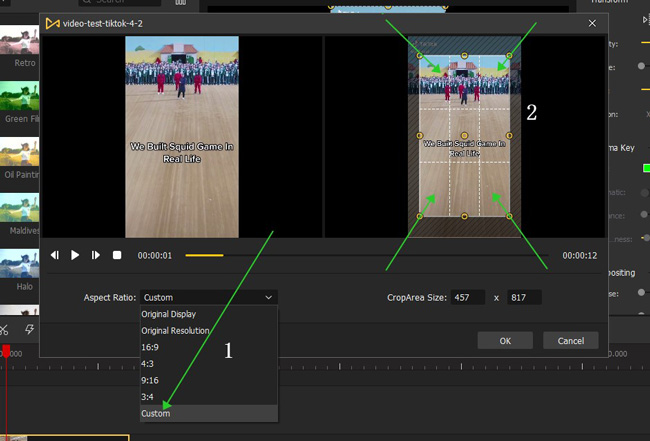Viewport: 650px width, 441px height.
Task: Select the Maldives filter thumbnail
Action: pos(19,208)
